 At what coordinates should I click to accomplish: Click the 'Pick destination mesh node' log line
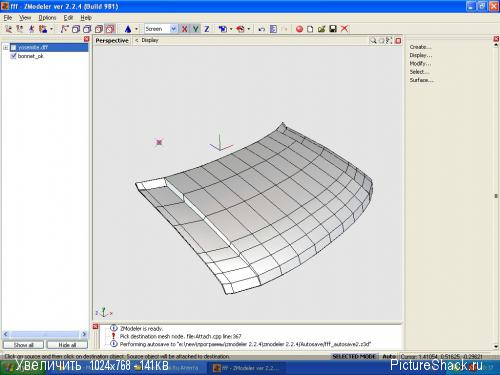[180, 336]
